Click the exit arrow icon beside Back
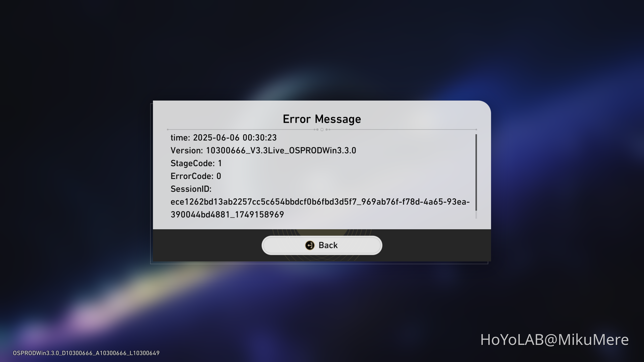The height and width of the screenshot is (362, 644). click(310, 245)
